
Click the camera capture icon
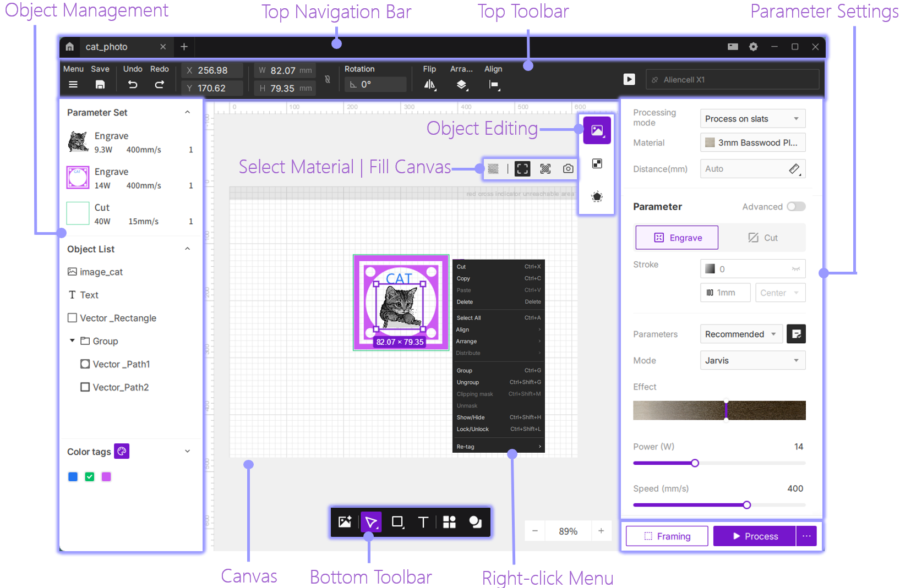pyautogui.click(x=568, y=169)
